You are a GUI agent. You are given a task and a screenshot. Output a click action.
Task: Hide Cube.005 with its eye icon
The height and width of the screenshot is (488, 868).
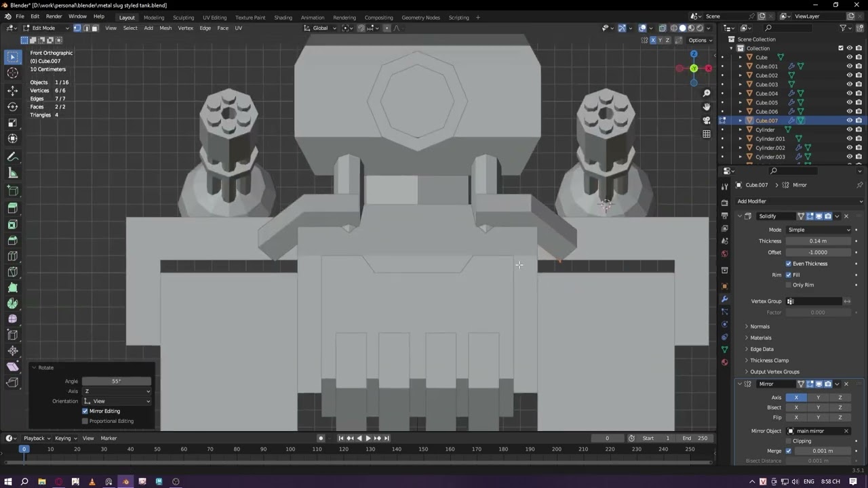coord(849,102)
